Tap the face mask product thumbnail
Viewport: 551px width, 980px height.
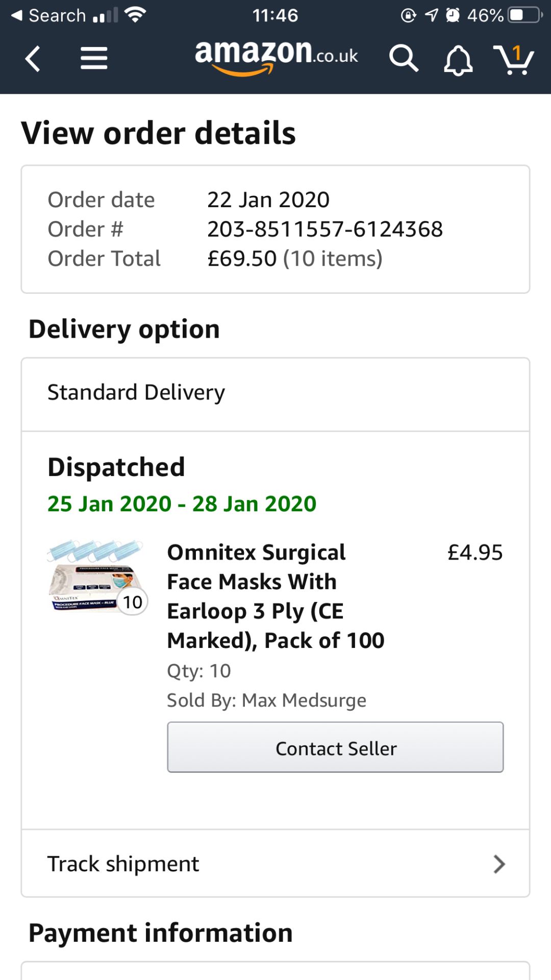click(x=94, y=576)
